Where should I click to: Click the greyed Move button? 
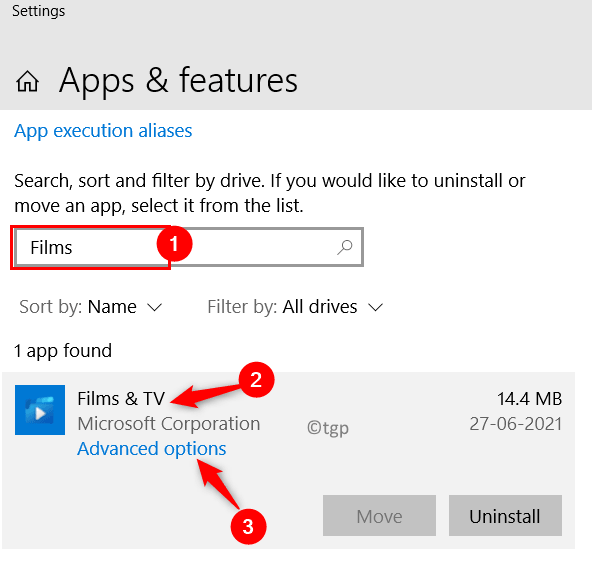pyautogui.click(x=379, y=515)
